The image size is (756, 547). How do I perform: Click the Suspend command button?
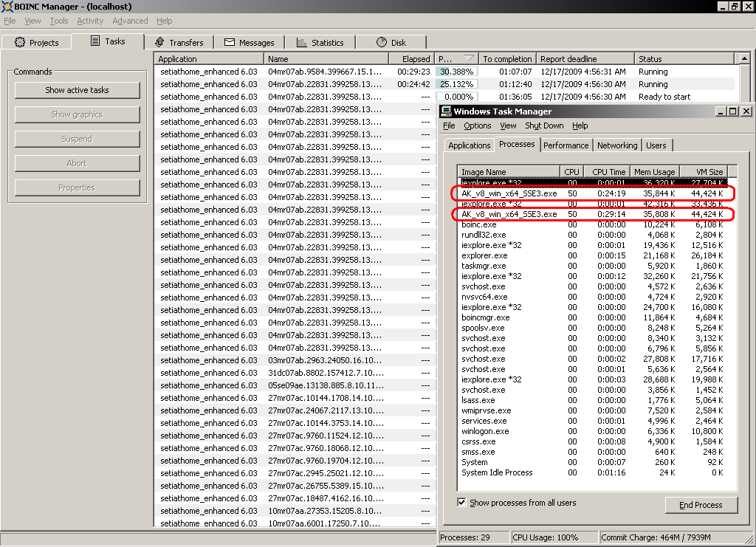click(77, 139)
